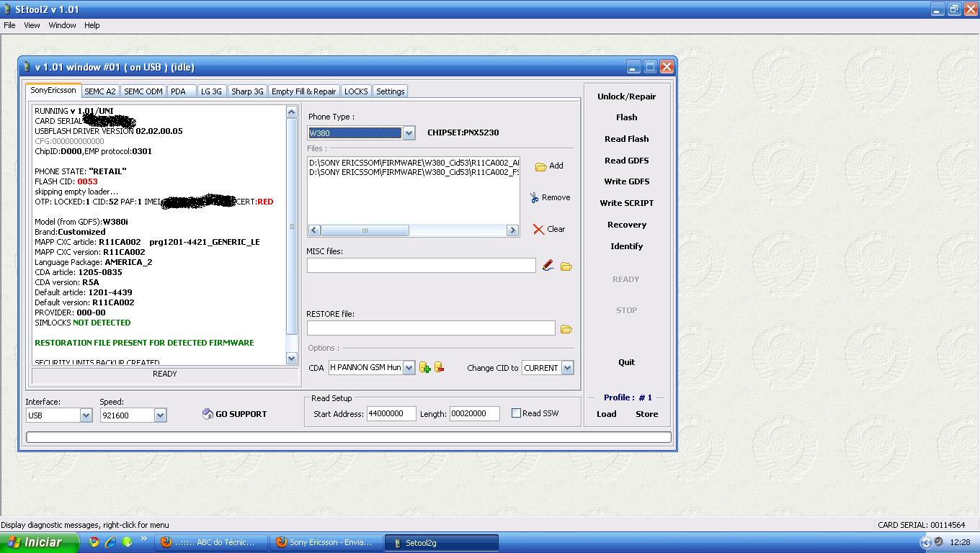Click the green quick launch icon beside Internet Explorer
980x553 pixels.
127,542
